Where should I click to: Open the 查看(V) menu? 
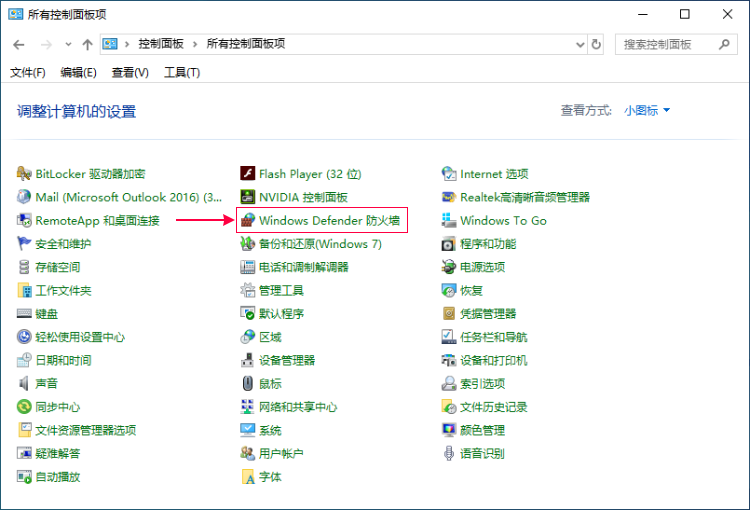[130, 72]
